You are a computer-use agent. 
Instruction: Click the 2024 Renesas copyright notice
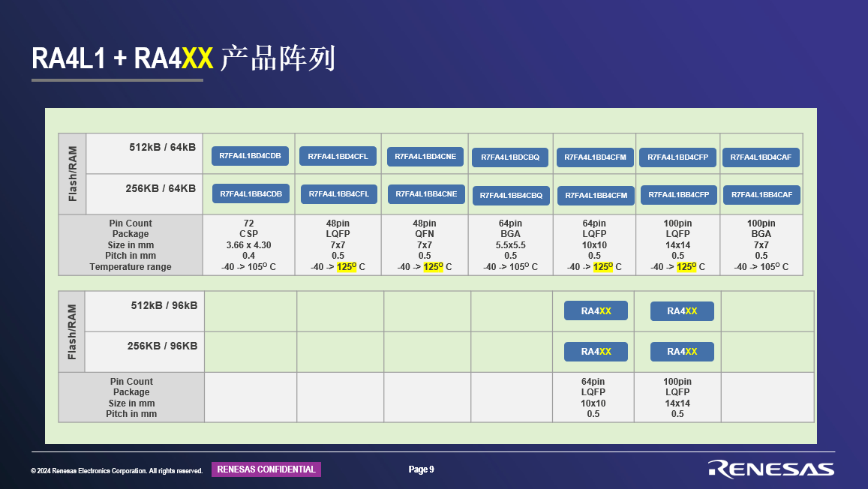pyautogui.click(x=117, y=471)
